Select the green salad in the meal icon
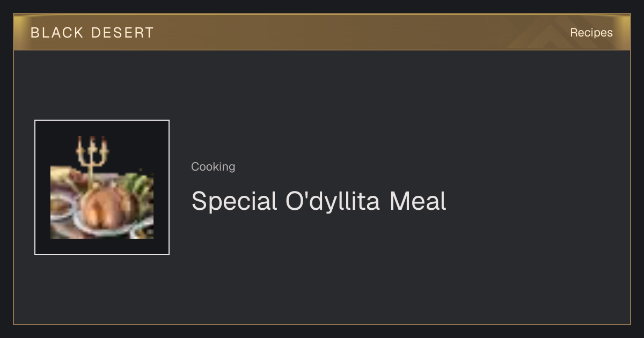The height and width of the screenshot is (338, 644). point(139,189)
